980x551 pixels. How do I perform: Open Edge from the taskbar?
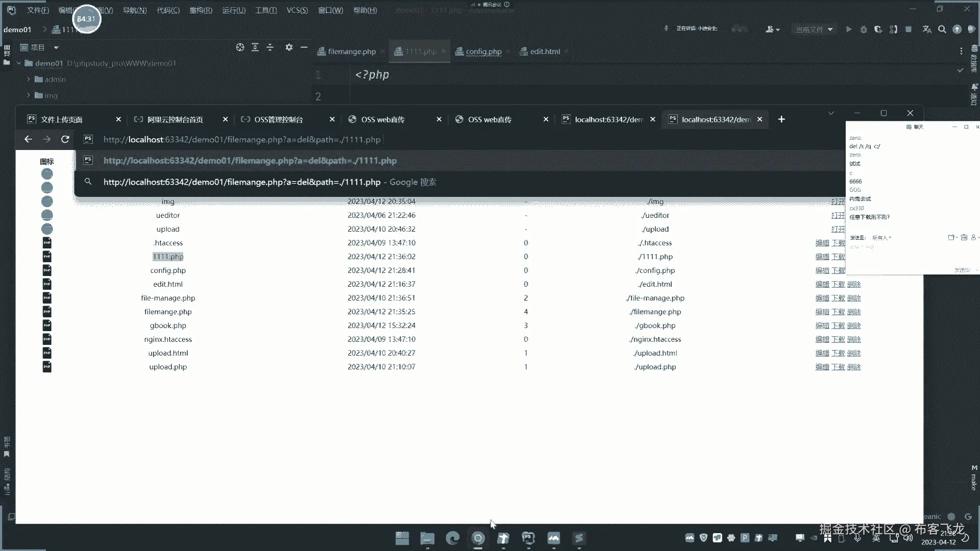point(452,538)
